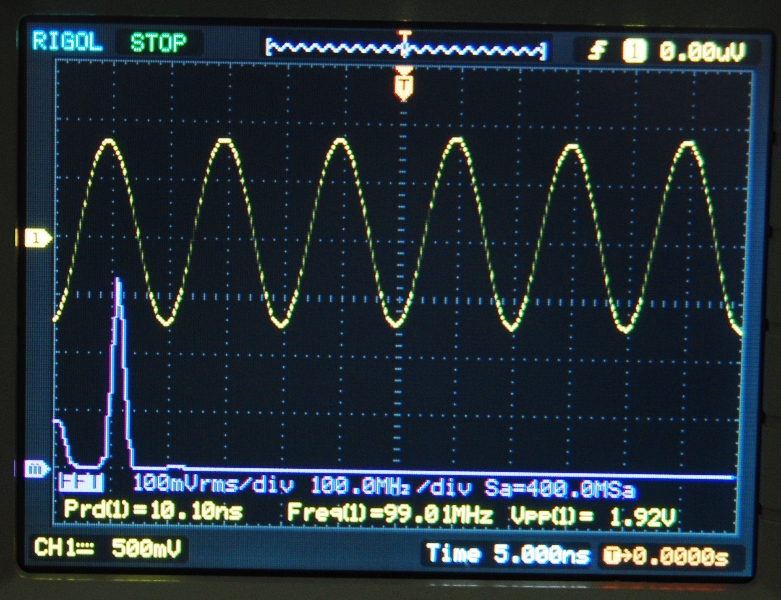The height and width of the screenshot is (600, 781).
Task: Click the rising edge trigger icon
Action: tap(596, 51)
